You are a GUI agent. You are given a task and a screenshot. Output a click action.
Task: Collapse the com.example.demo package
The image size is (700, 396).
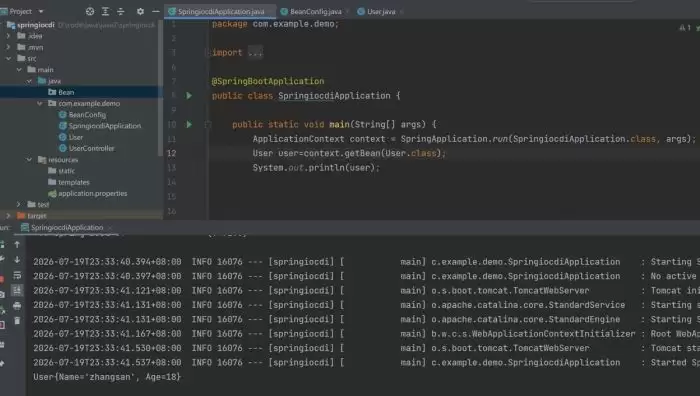(39, 104)
